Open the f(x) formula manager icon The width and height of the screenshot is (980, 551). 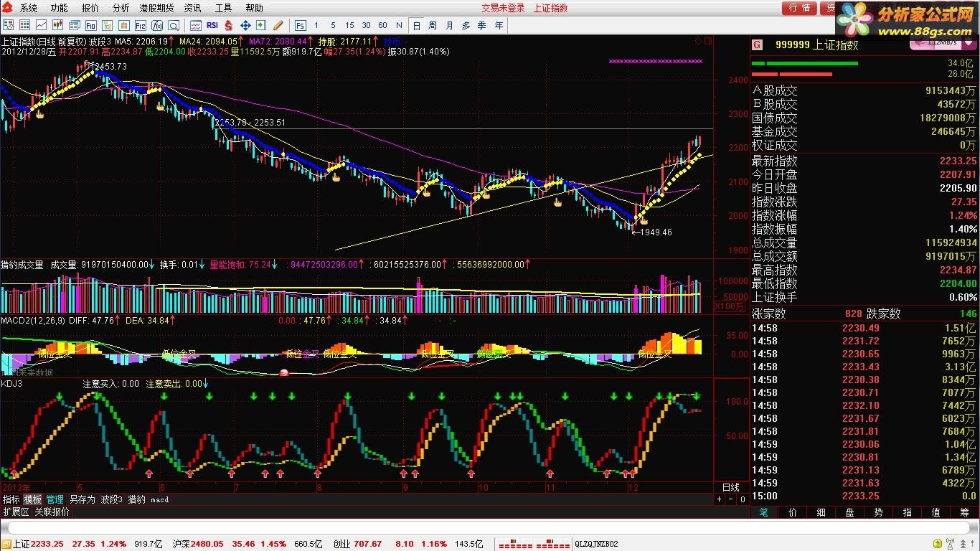click(156, 25)
